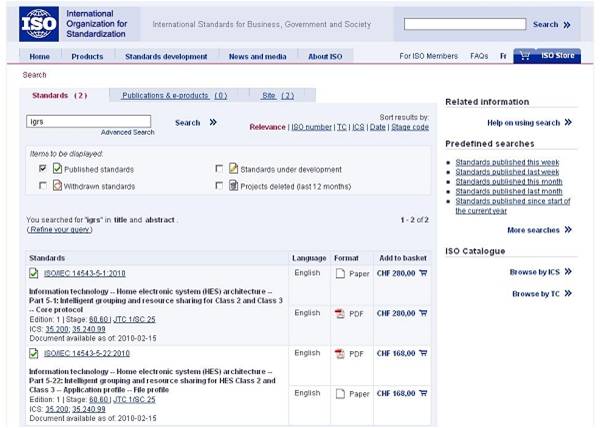The width and height of the screenshot is (602, 428).
Task: Open Help on using search link
Action: coord(523,123)
